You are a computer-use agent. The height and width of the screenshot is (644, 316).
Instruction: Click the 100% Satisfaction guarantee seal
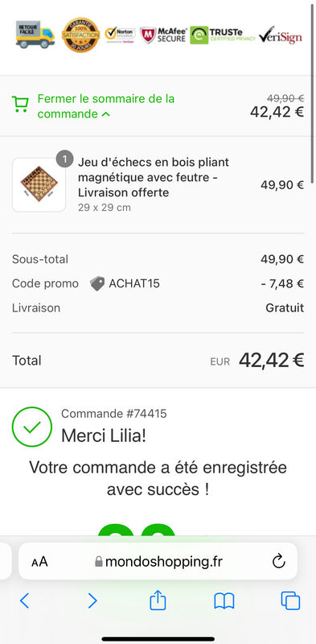(81, 35)
